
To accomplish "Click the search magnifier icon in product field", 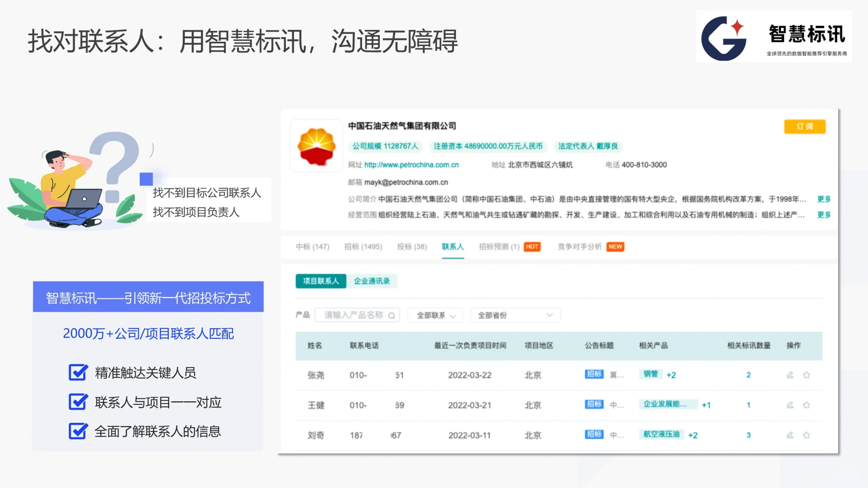I will (392, 315).
